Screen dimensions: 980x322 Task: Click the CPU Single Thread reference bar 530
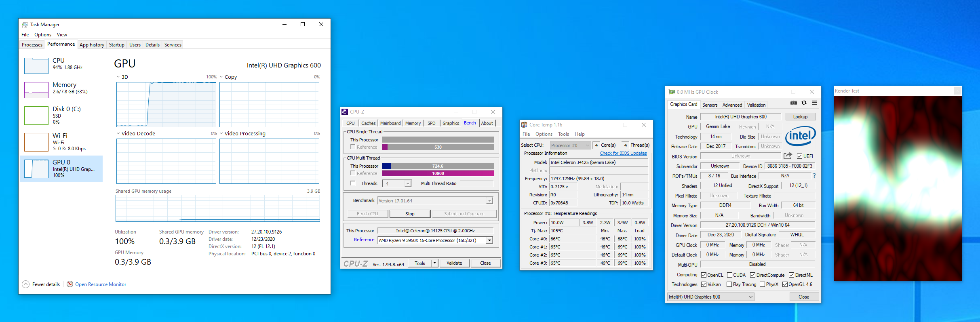pos(438,147)
